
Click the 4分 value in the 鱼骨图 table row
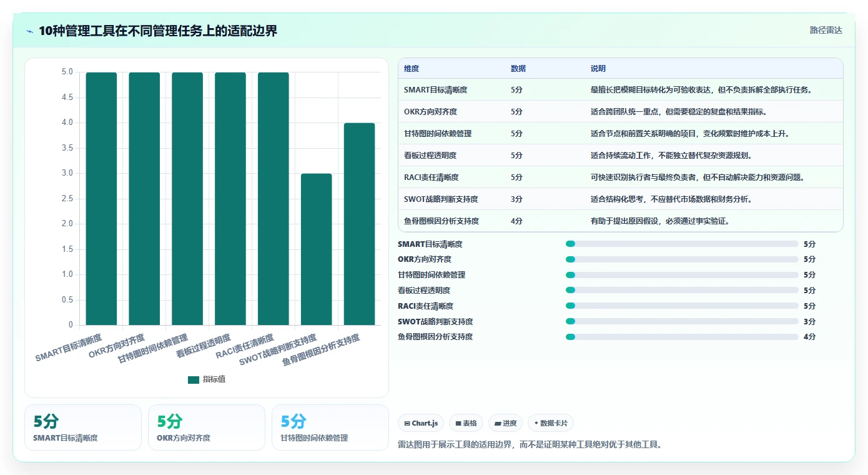click(516, 221)
